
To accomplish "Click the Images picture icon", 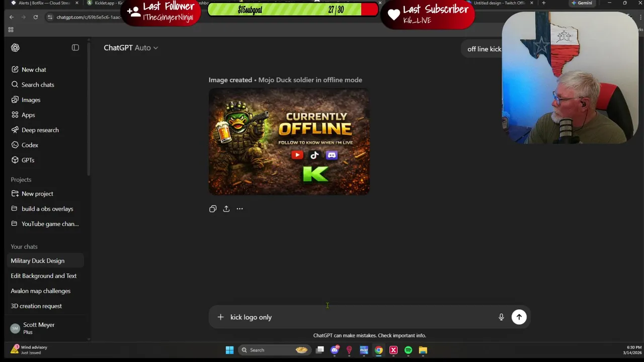I will (14, 100).
